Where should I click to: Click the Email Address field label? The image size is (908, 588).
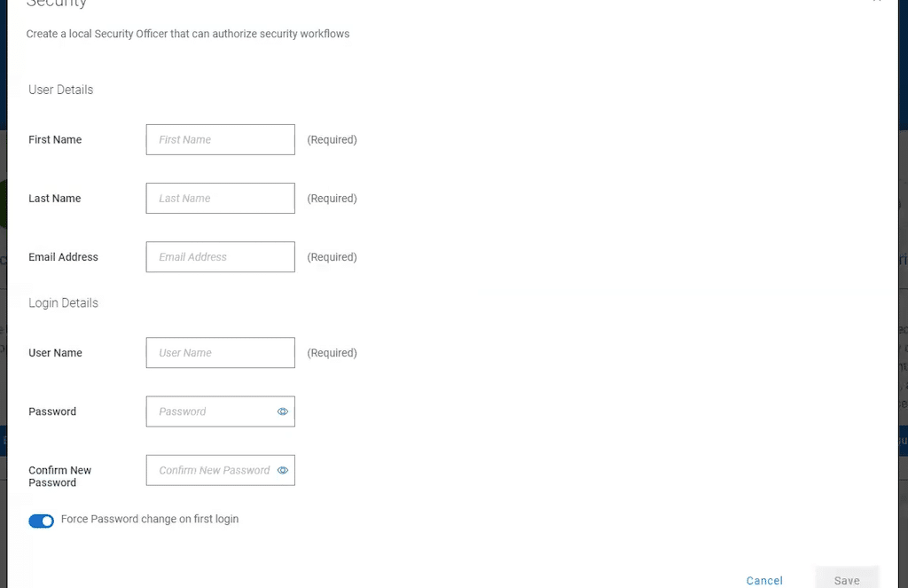click(63, 256)
